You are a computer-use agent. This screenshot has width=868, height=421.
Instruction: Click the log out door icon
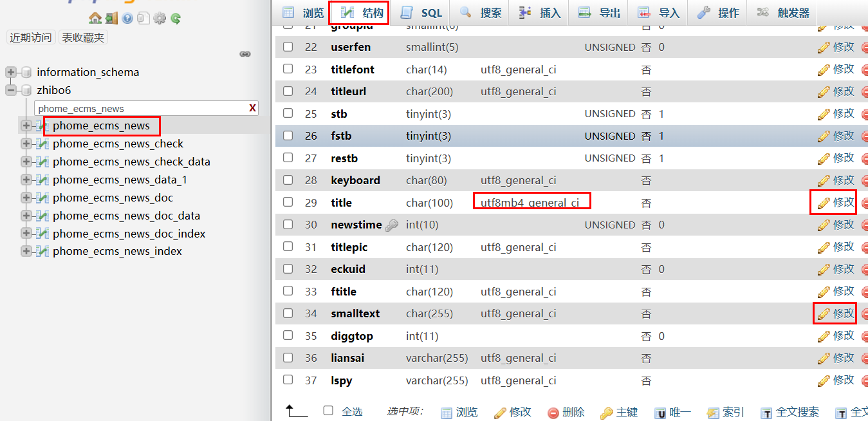(111, 18)
